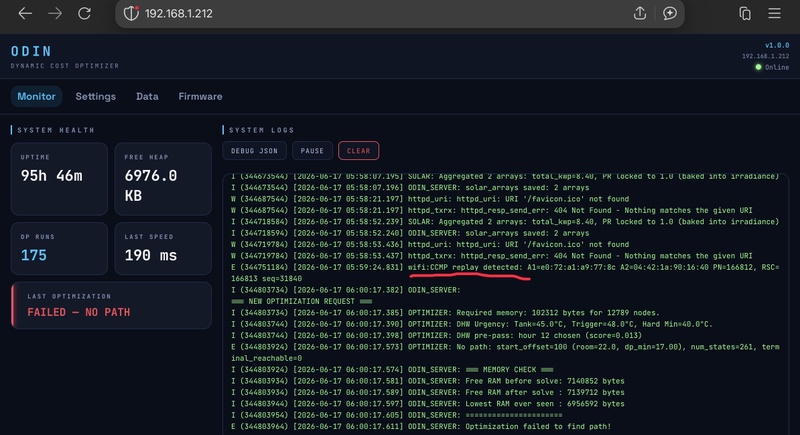Image resolution: width=800 pixels, height=435 pixels.
Task: Select the Free Heap 6976.0 KB card
Action: [163, 179]
